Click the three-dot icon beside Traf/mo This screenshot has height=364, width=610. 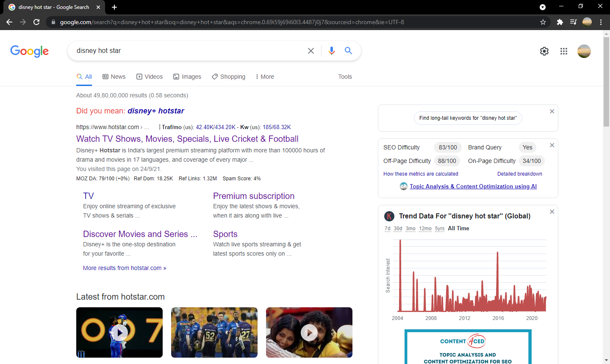point(159,127)
